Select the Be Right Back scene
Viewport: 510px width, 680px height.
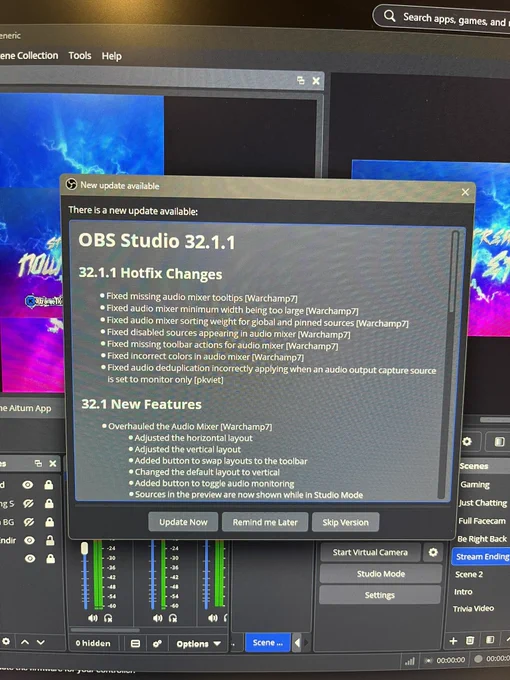point(482,539)
